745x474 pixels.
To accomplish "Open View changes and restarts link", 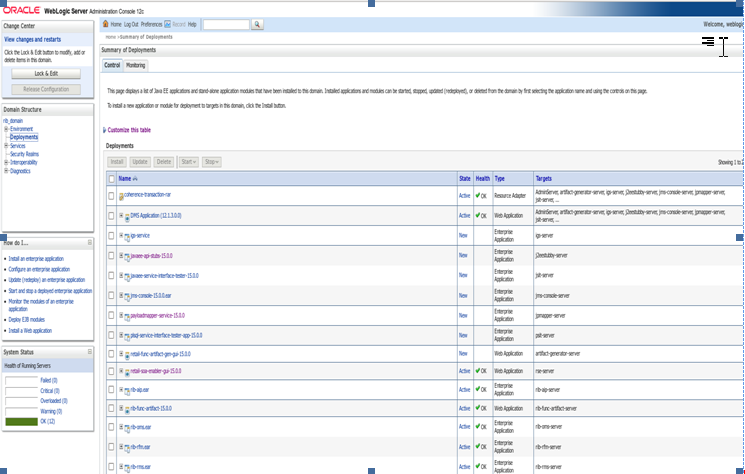I will click(x=33, y=39).
